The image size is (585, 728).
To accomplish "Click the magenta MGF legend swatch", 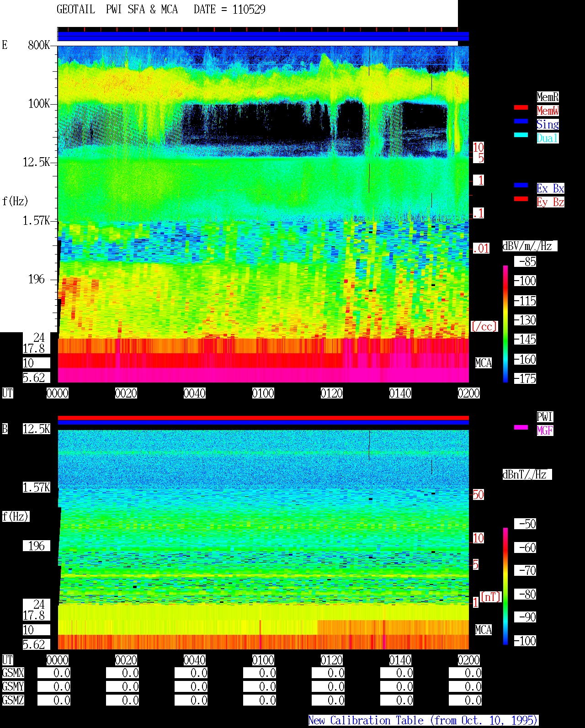I will coord(521,427).
